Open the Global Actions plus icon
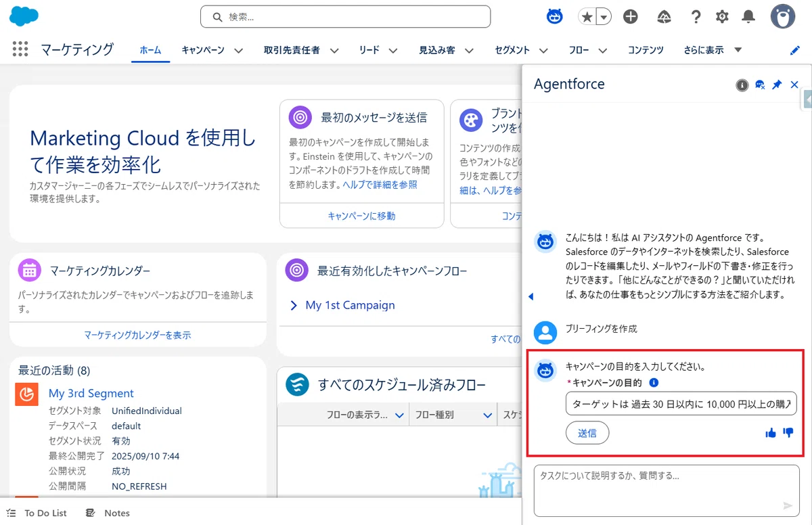812x525 pixels. pos(631,17)
